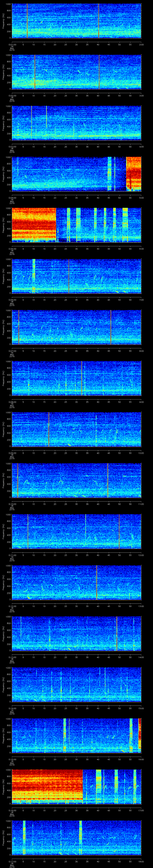Click the spectrogram panel starting at 0:01:00

tap(77, 21)
